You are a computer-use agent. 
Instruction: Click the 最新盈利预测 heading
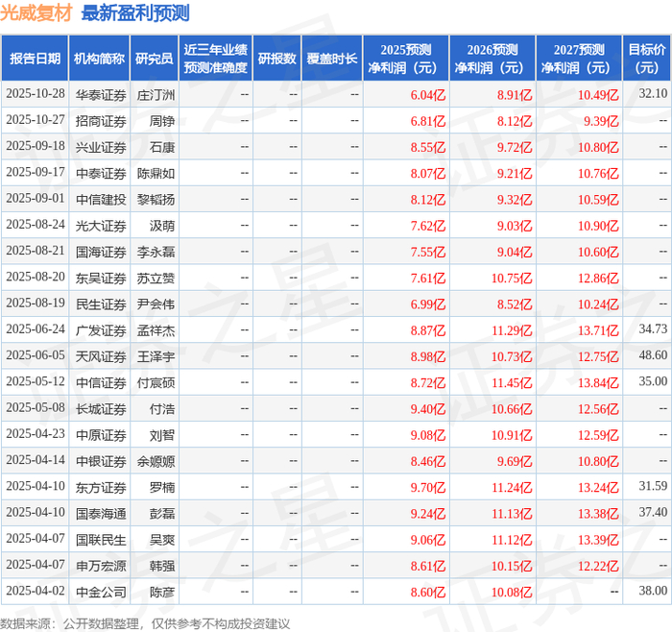pos(135,13)
